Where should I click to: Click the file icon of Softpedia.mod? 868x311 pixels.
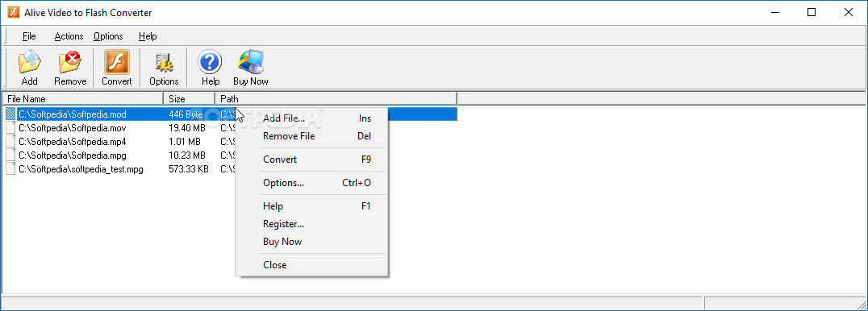[x=10, y=114]
